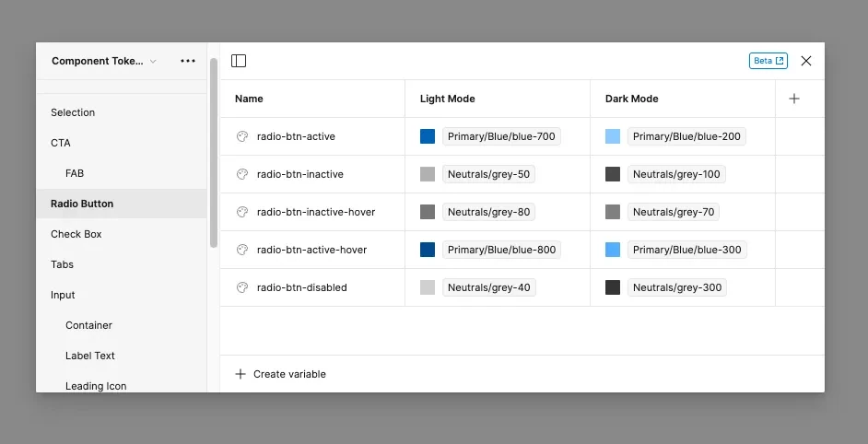Click the palette icon beside radio-btn-inactive-hover

pos(242,212)
